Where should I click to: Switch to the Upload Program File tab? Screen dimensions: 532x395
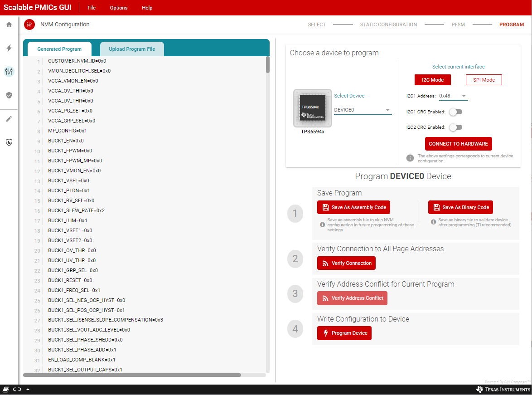pos(132,49)
